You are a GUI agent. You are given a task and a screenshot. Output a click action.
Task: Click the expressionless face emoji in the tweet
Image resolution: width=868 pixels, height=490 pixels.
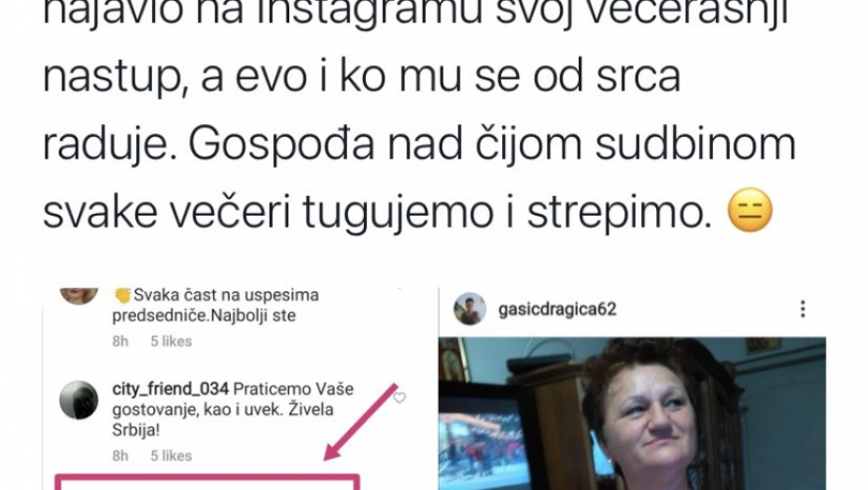(749, 210)
